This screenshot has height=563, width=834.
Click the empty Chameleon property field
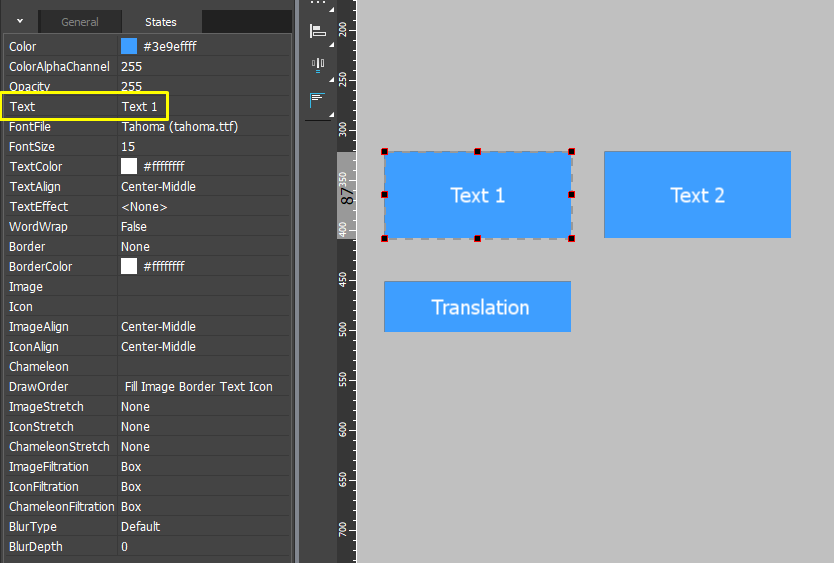tap(204, 367)
